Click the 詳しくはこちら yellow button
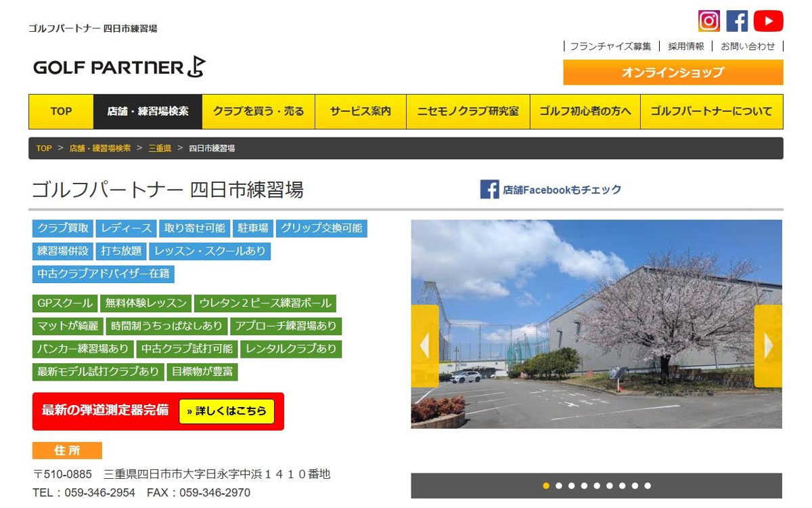Screen dimensions: 812x508 tap(227, 411)
